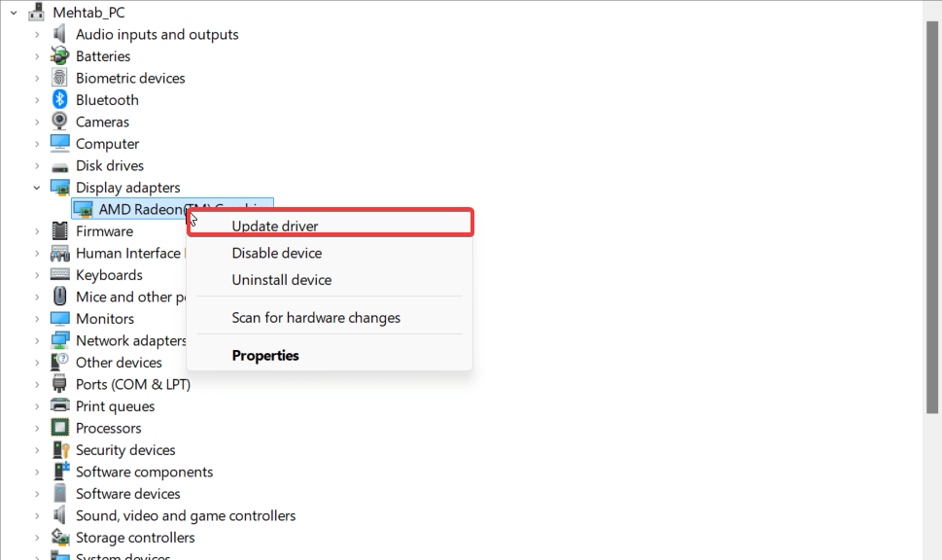Expand the Security devices node arrow

(x=37, y=450)
